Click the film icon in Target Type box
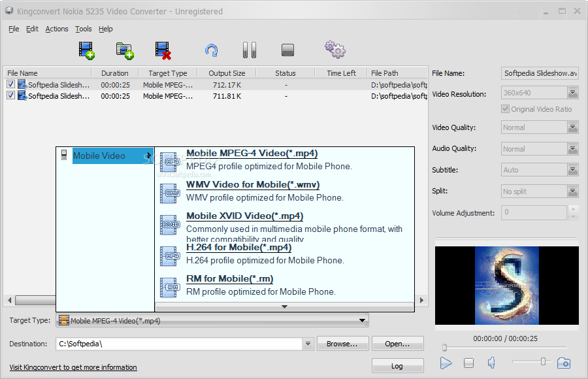The height and width of the screenshot is (379, 588). (64, 320)
